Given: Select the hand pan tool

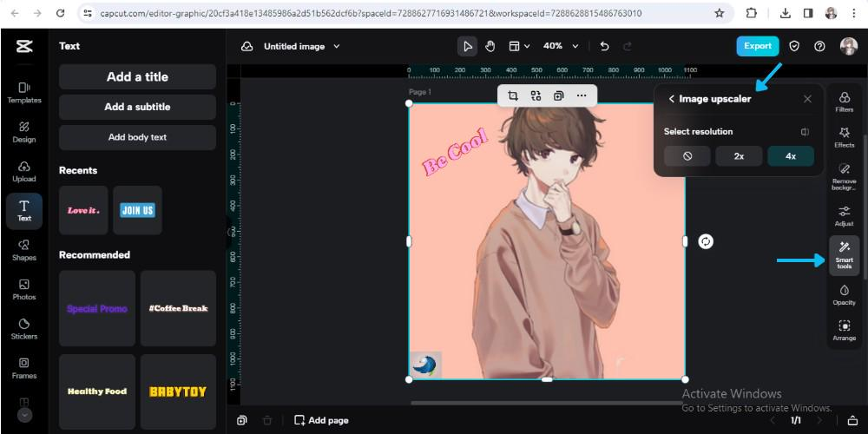Looking at the screenshot, I should 490,47.
